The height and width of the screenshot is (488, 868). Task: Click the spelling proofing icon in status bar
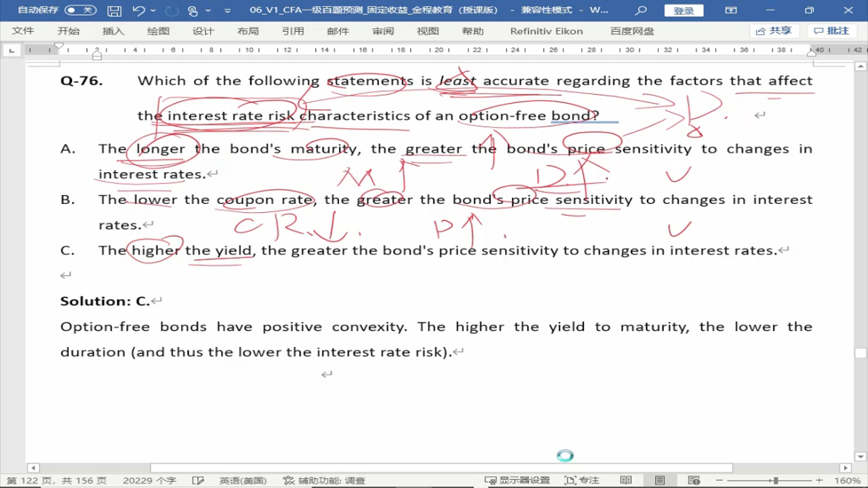click(198, 481)
